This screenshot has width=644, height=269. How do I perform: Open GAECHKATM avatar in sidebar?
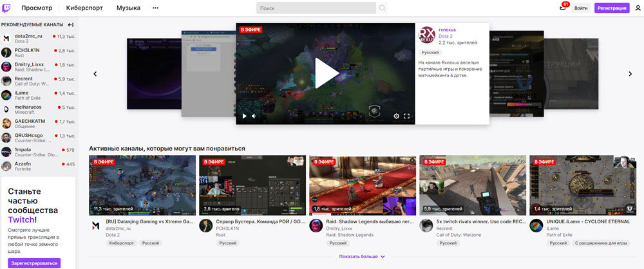click(x=6, y=124)
